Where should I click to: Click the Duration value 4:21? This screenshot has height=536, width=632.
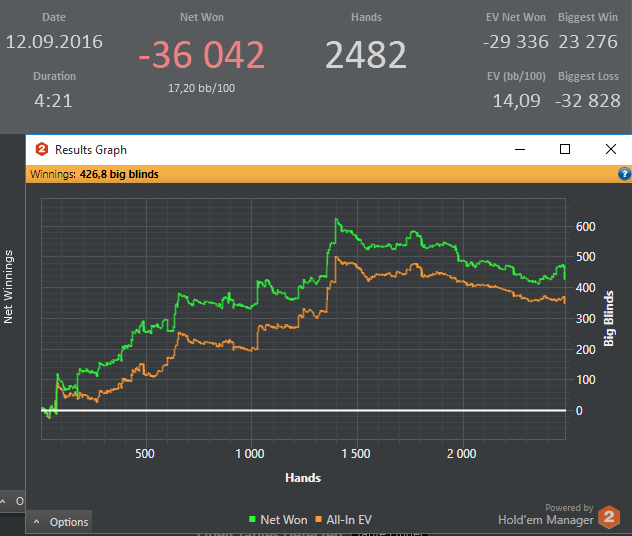(x=53, y=101)
